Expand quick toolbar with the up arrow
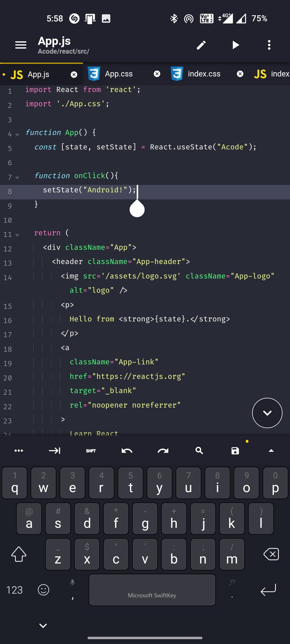 [271, 451]
